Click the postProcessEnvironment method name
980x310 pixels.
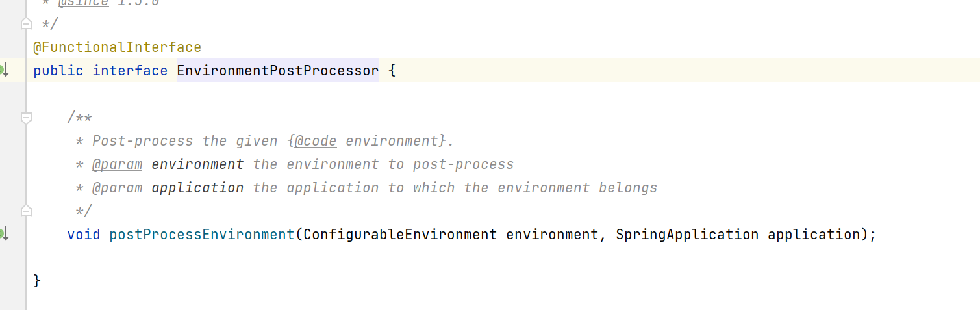click(x=201, y=234)
